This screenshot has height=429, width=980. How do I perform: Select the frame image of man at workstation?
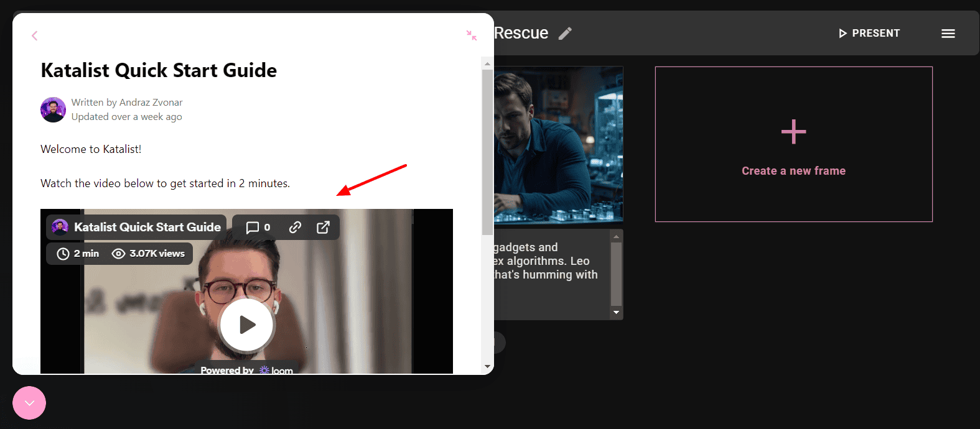pyautogui.click(x=558, y=144)
